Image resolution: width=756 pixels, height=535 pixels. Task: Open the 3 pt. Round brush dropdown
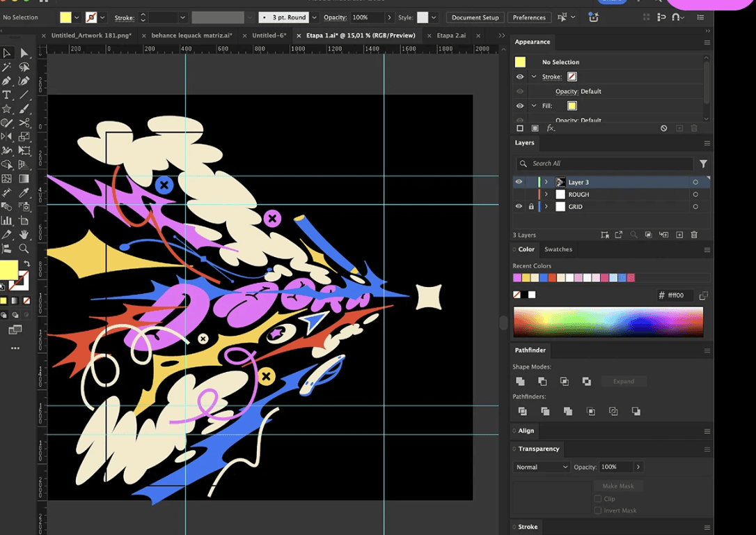coord(315,17)
